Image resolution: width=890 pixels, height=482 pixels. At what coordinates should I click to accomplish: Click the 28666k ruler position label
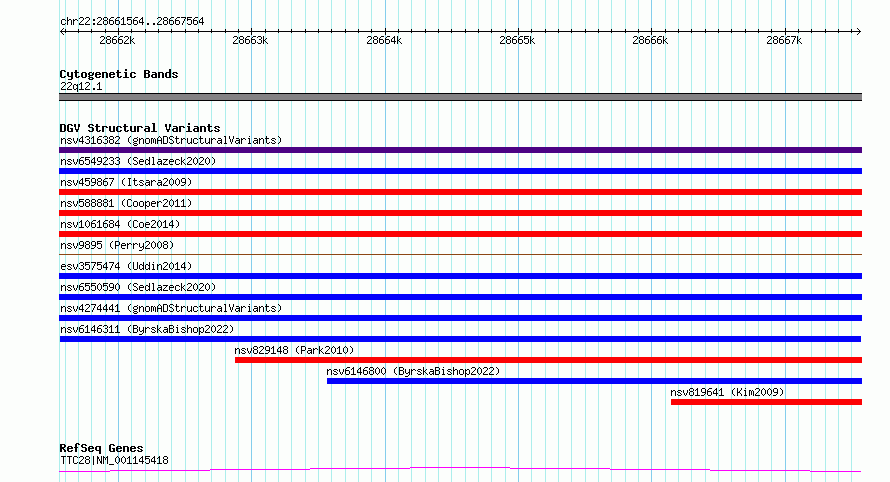[650, 41]
